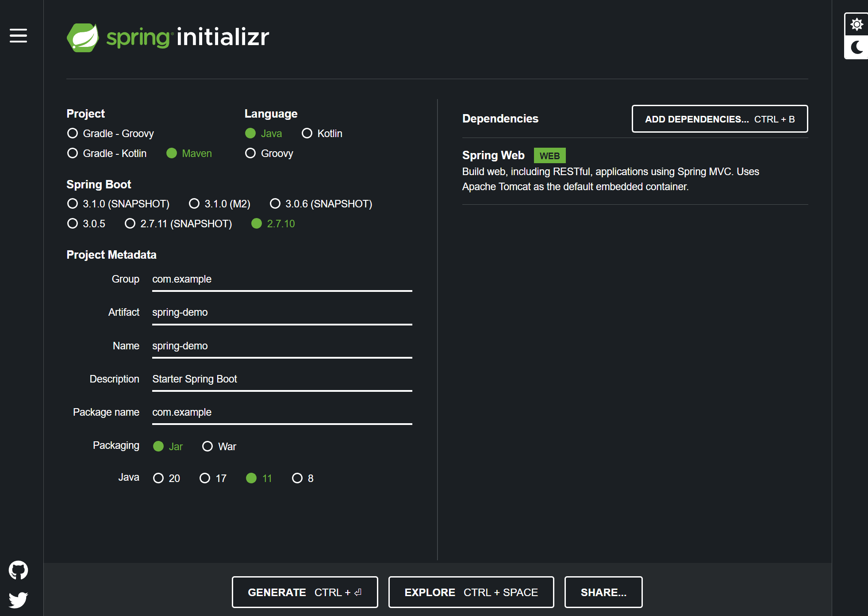The height and width of the screenshot is (616, 868).
Task: Click the Spring Web dependency title
Action: (x=493, y=155)
